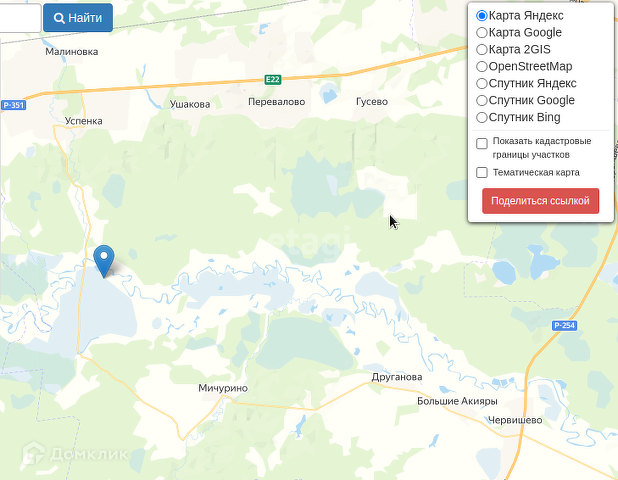Click the P-254 road badge
The height and width of the screenshot is (480, 618).
point(564,326)
